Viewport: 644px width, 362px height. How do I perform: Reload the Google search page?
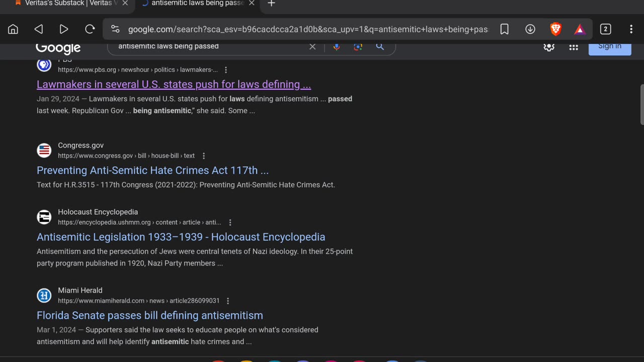click(x=90, y=29)
